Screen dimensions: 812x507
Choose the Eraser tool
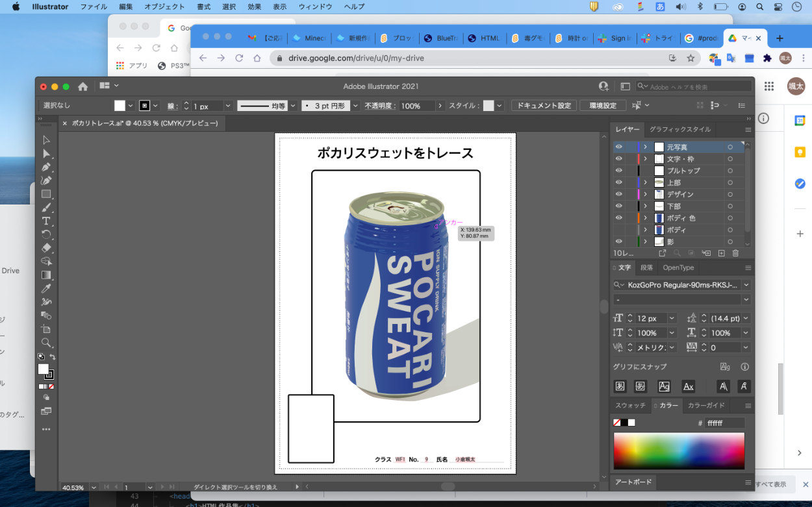pyautogui.click(x=46, y=248)
